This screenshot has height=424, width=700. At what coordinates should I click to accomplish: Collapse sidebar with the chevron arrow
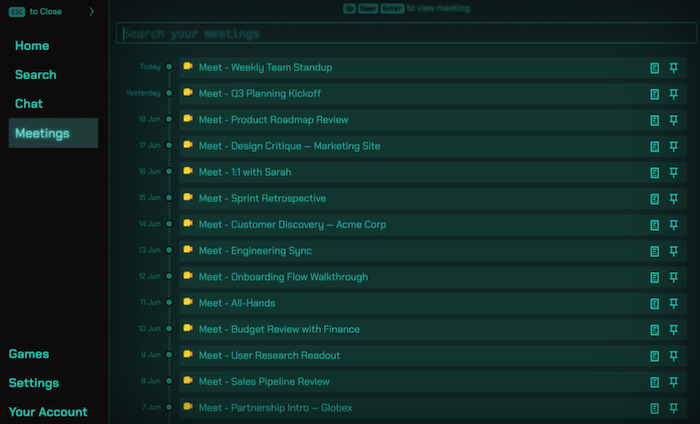[x=92, y=12]
